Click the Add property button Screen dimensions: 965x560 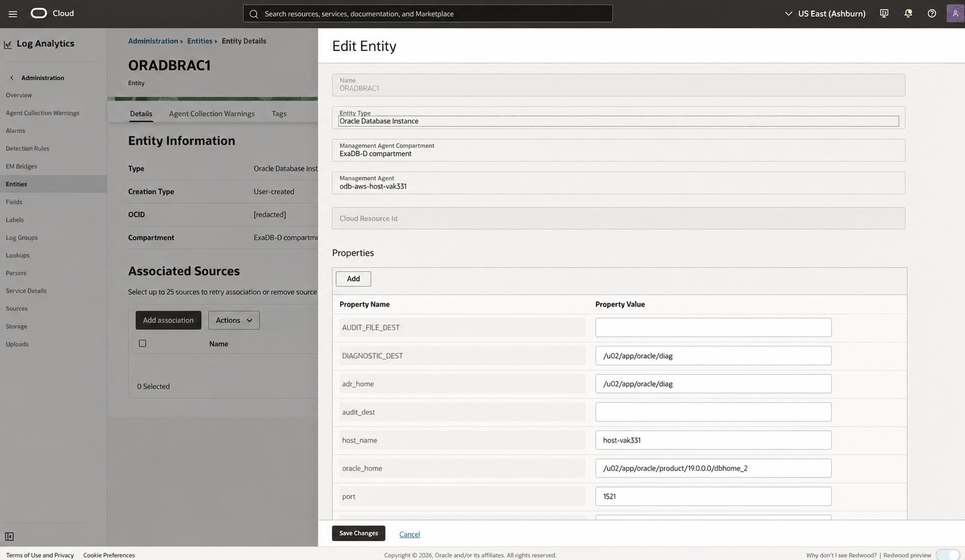(x=353, y=279)
